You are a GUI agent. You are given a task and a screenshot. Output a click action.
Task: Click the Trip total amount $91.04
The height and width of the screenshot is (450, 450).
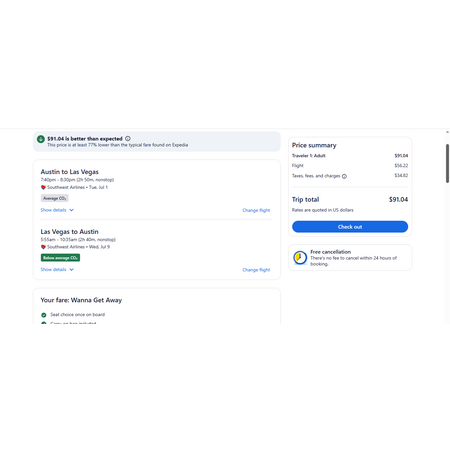(x=398, y=200)
